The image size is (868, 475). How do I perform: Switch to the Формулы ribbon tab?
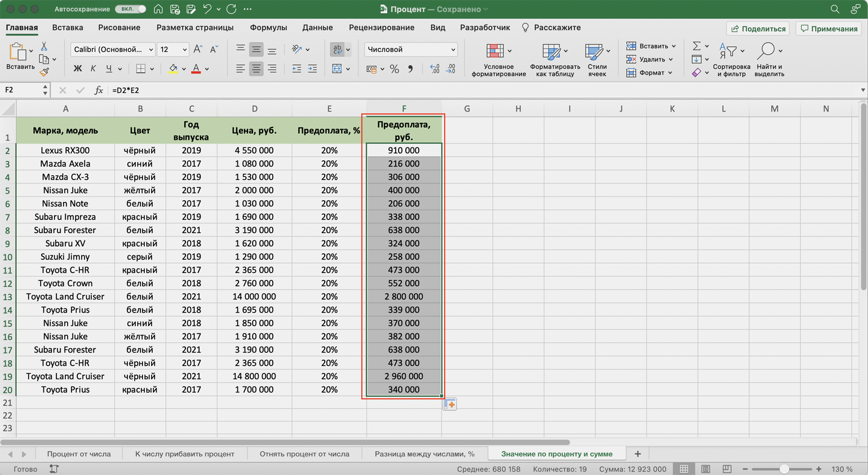click(x=268, y=28)
